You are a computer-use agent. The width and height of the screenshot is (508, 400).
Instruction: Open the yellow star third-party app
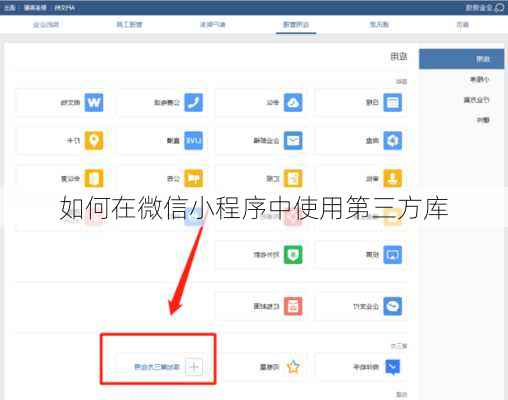click(293, 367)
